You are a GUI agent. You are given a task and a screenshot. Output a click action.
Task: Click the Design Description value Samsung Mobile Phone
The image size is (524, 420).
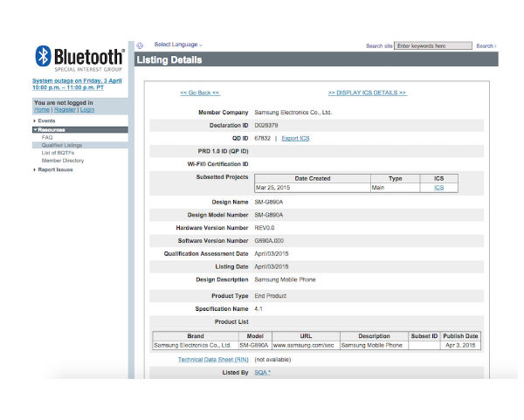pyautogui.click(x=285, y=279)
